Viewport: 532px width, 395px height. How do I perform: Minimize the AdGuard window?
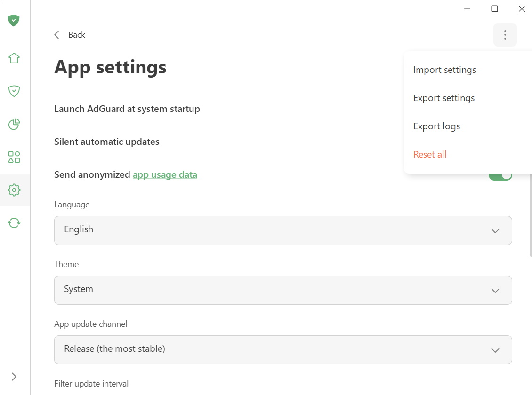[x=467, y=8]
